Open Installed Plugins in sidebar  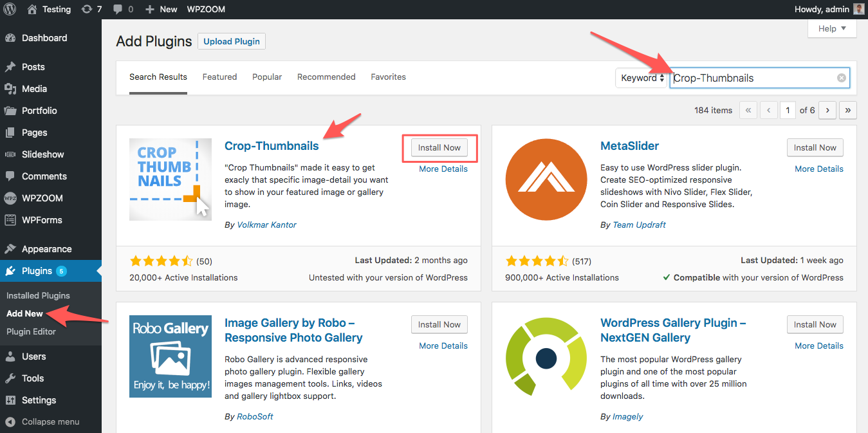[38, 295]
